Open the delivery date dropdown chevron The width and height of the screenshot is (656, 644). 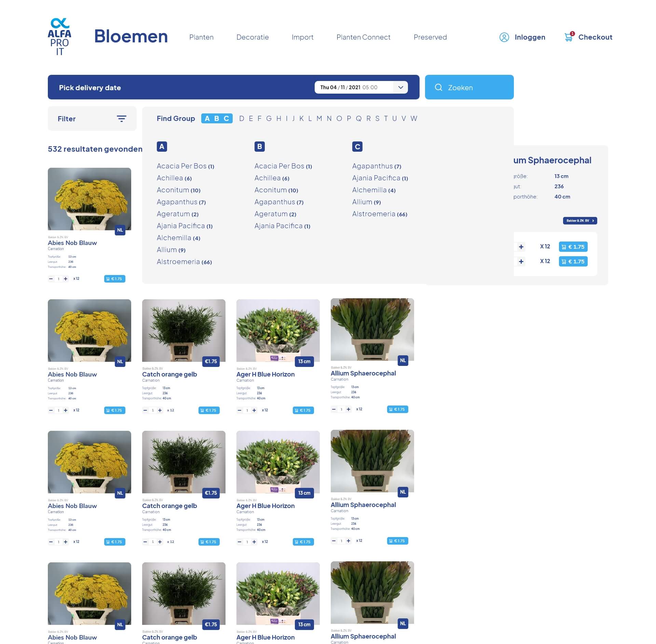pos(400,87)
